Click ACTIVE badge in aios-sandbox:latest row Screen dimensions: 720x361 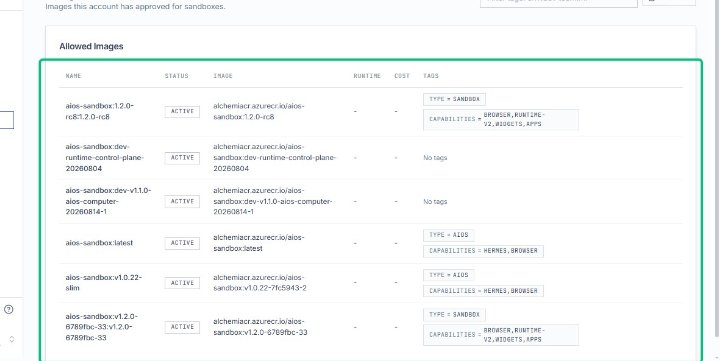(x=182, y=243)
